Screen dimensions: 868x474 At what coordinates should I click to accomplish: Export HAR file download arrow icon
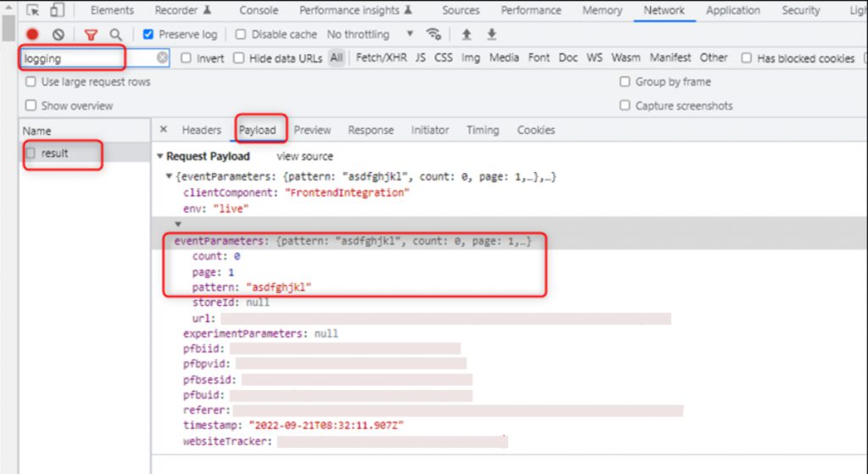click(x=492, y=34)
